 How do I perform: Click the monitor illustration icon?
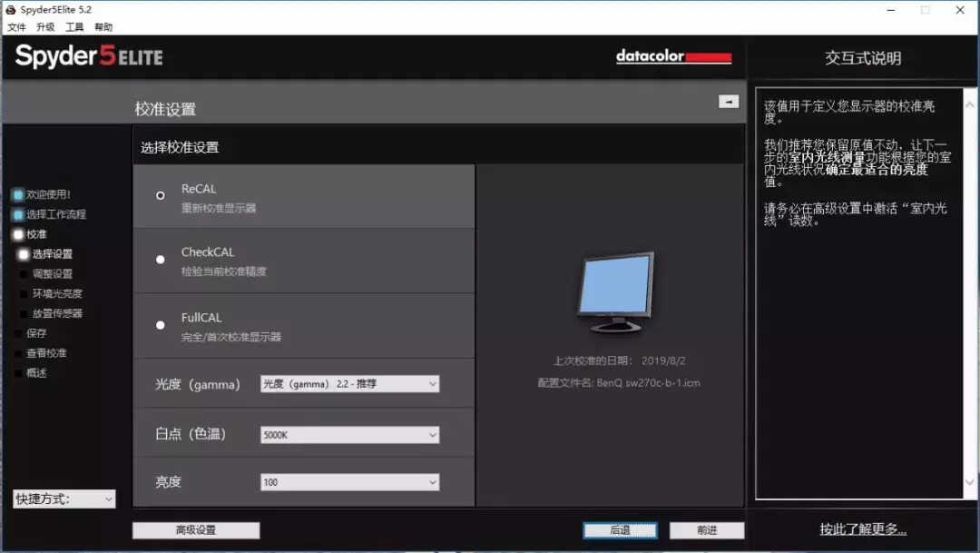(616, 292)
